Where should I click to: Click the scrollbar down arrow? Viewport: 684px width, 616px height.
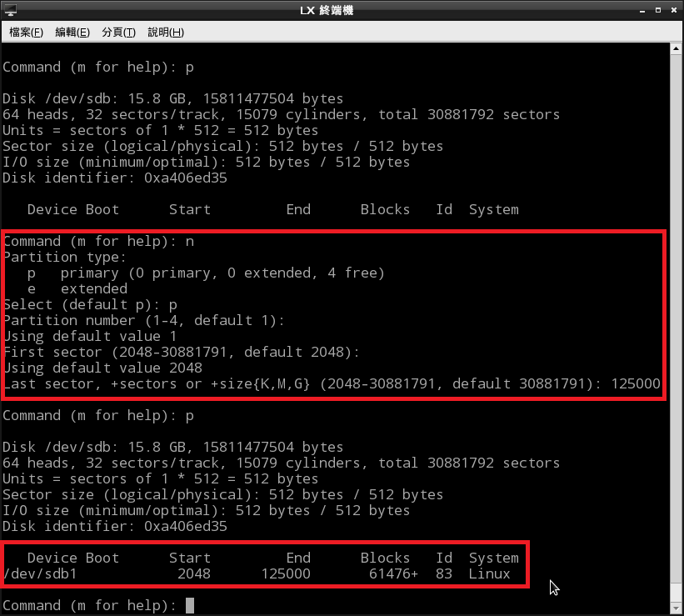[x=676, y=609]
